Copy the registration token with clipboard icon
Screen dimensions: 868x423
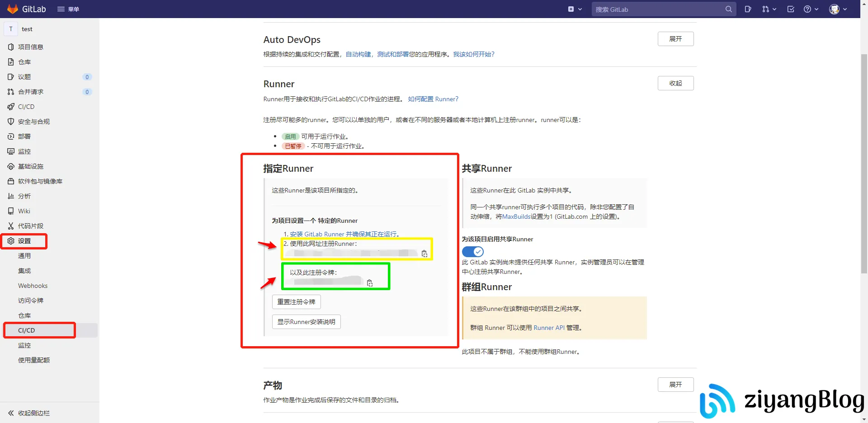[370, 282]
